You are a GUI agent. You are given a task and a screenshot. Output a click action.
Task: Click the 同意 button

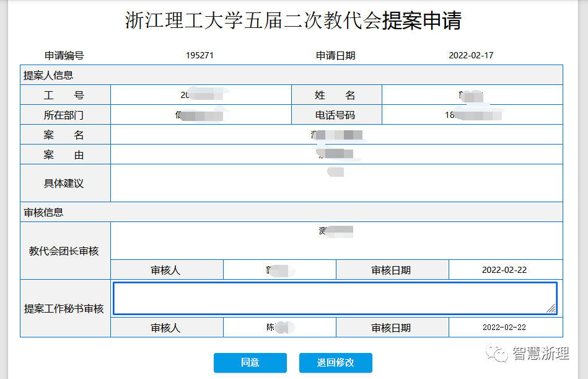(250, 363)
